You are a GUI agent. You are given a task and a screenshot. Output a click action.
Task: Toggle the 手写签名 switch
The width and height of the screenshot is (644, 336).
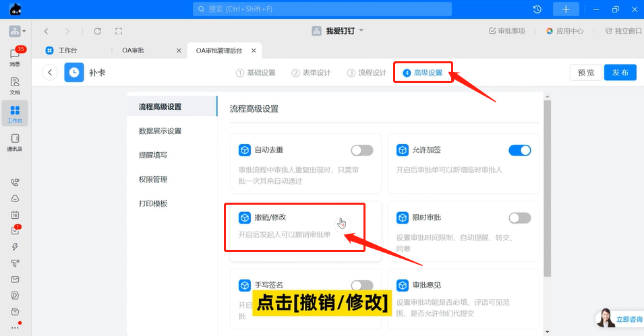tap(362, 285)
